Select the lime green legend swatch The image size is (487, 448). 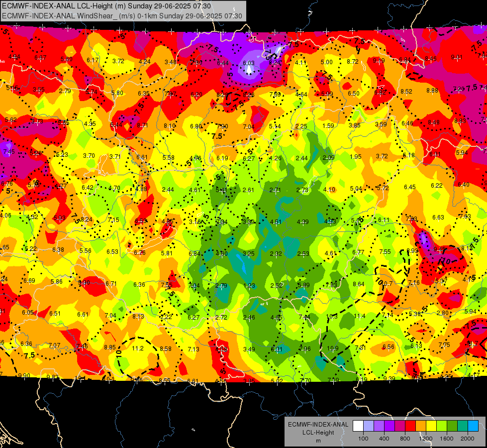[442, 426]
